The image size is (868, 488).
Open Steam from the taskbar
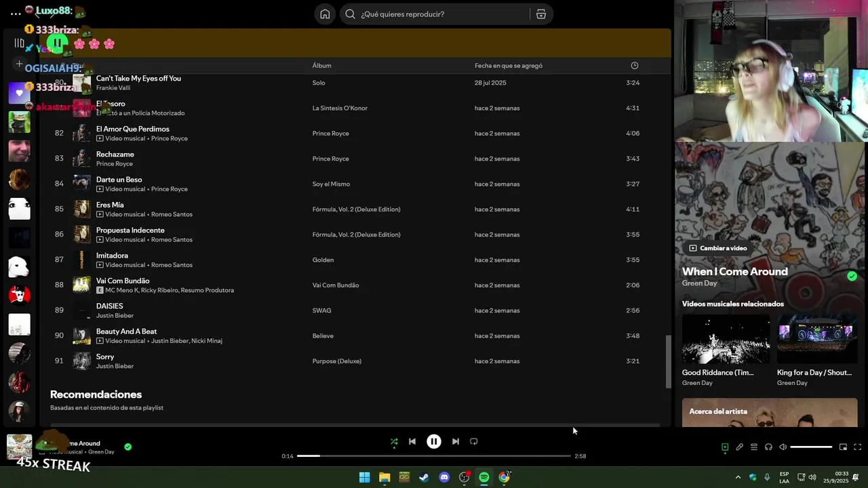(x=424, y=477)
